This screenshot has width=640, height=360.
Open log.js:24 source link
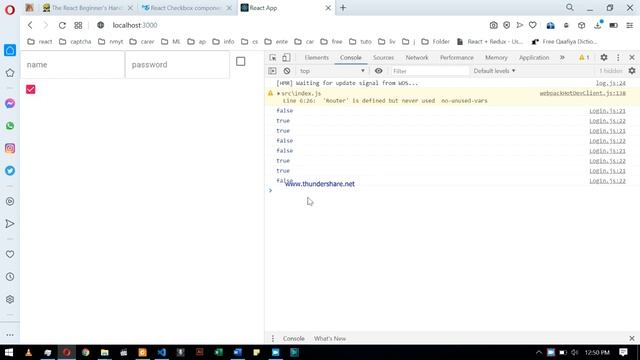611,83
